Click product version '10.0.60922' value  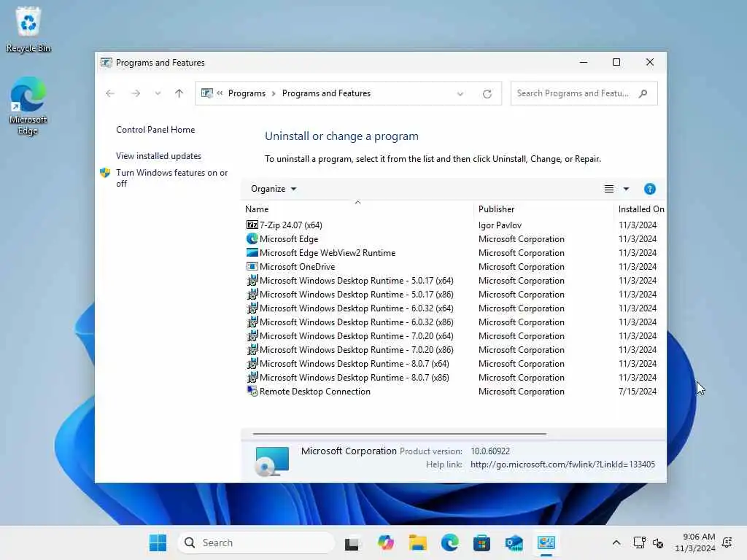[x=490, y=451]
